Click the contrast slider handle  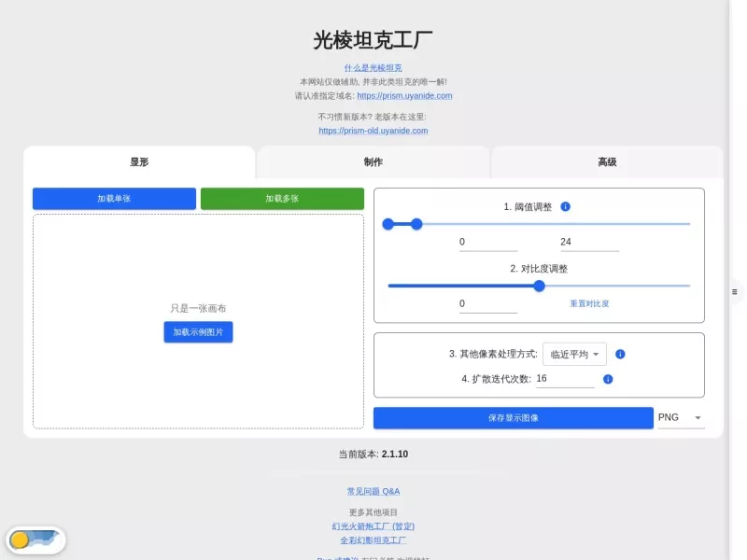[539, 286]
